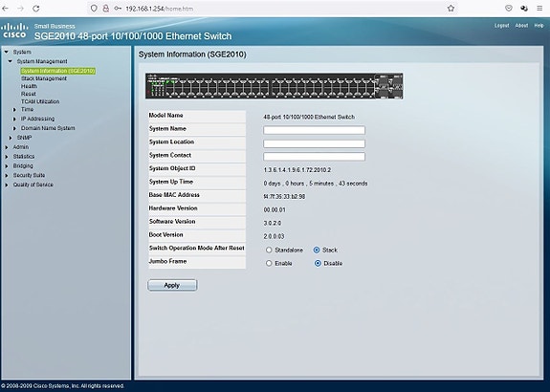The height and width of the screenshot is (392, 550).
Task: Select the Standalone operation mode radio
Action: (269, 250)
